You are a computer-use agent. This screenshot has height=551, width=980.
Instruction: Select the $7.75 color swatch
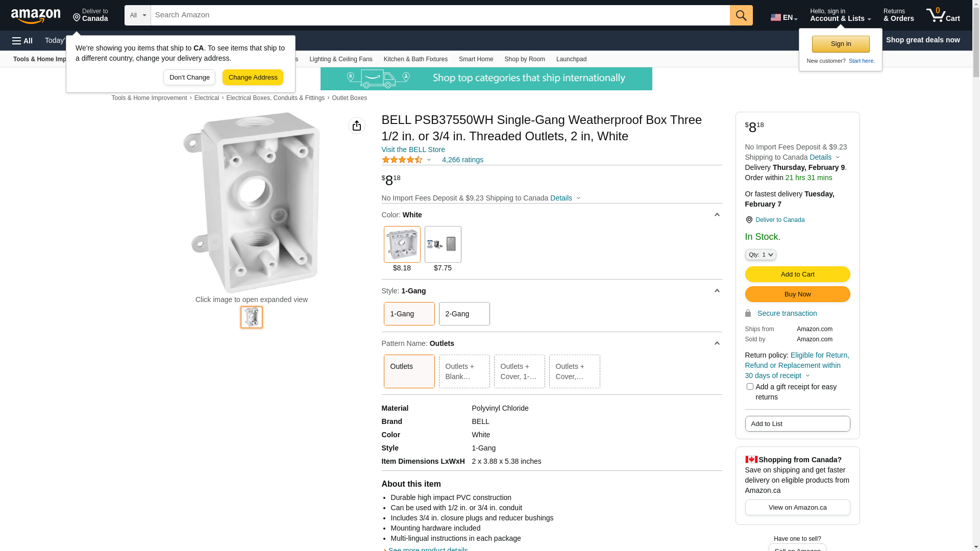(443, 245)
